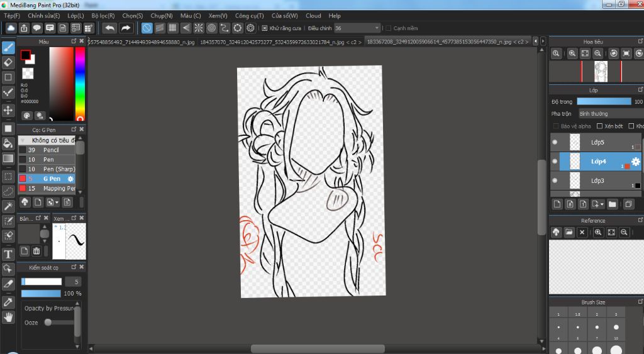Select the rectangular Select tool

[8, 177]
